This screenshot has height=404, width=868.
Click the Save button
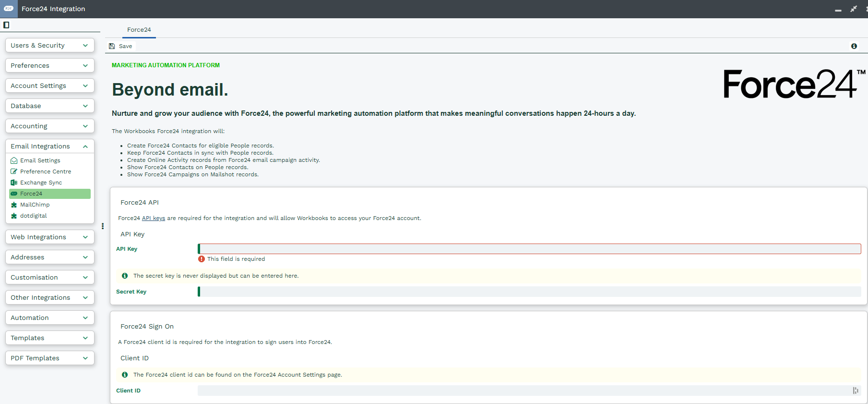point(121,46)
